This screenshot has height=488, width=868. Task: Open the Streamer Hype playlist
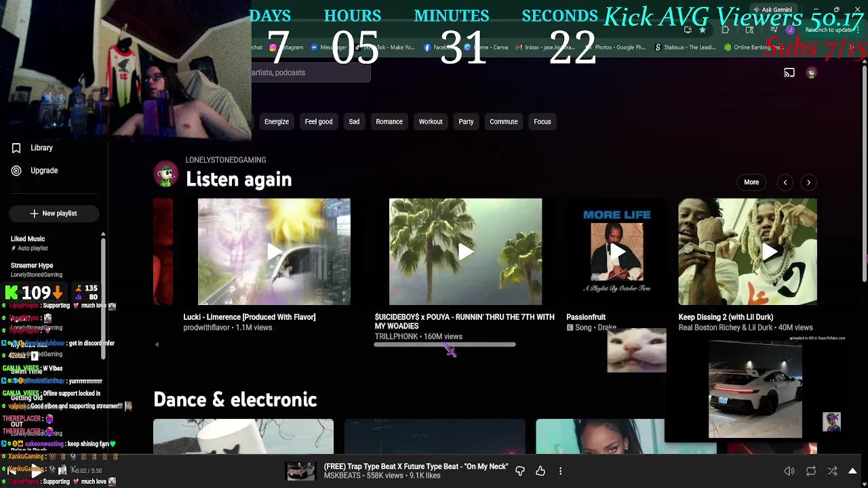[x=32, y=266]
